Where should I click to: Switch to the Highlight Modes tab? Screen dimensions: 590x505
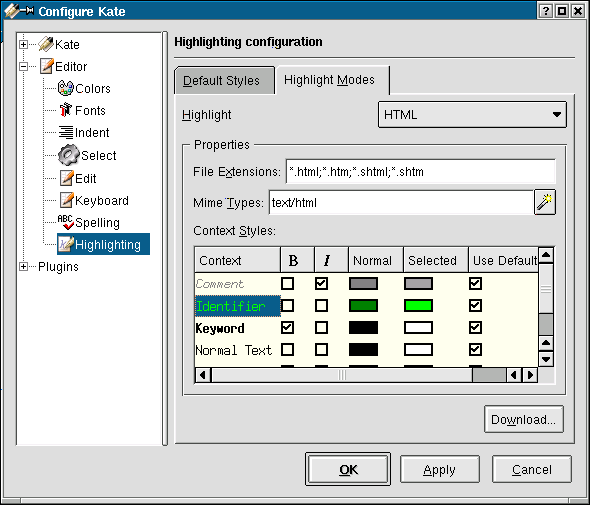pyautogui.click(x=332, y=80)
